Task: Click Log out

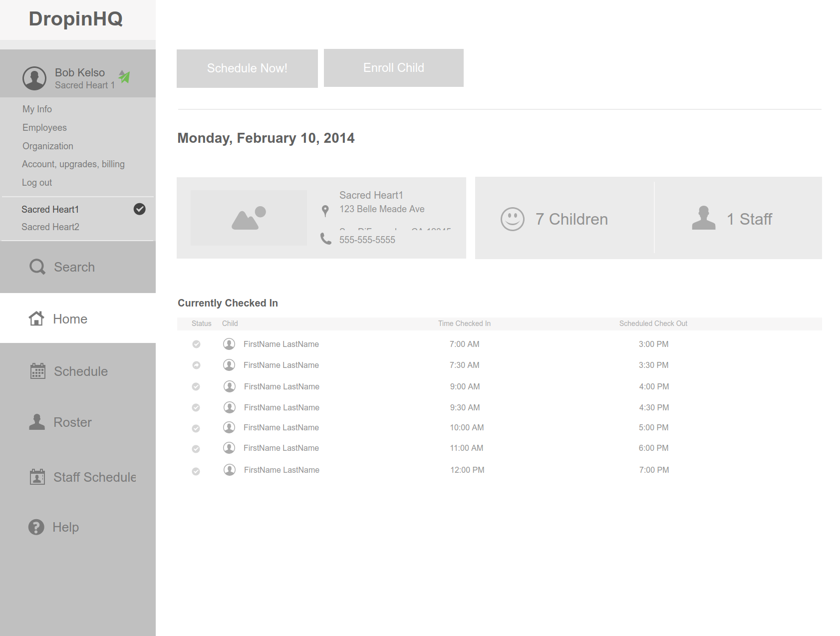Action: [37, 182]
